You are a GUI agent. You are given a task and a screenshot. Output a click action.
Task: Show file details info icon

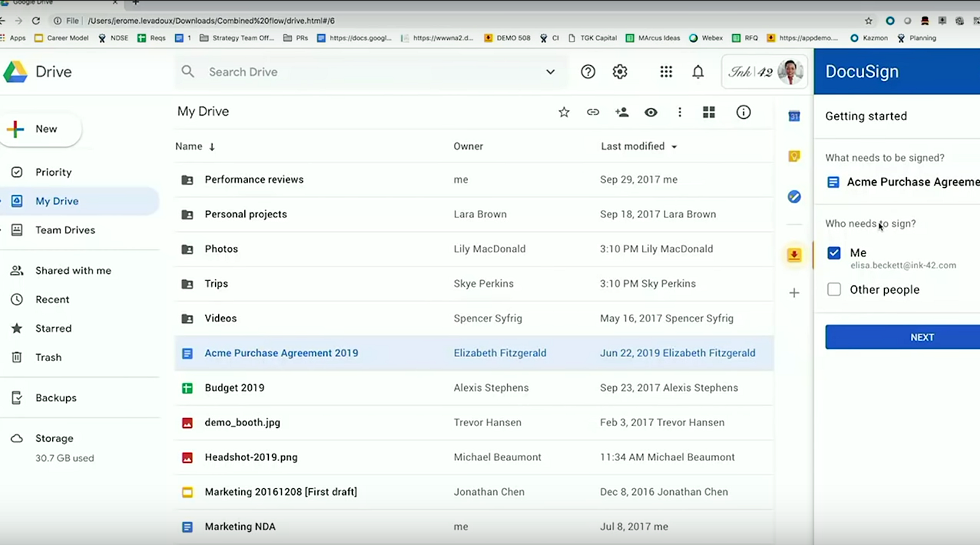744,112
